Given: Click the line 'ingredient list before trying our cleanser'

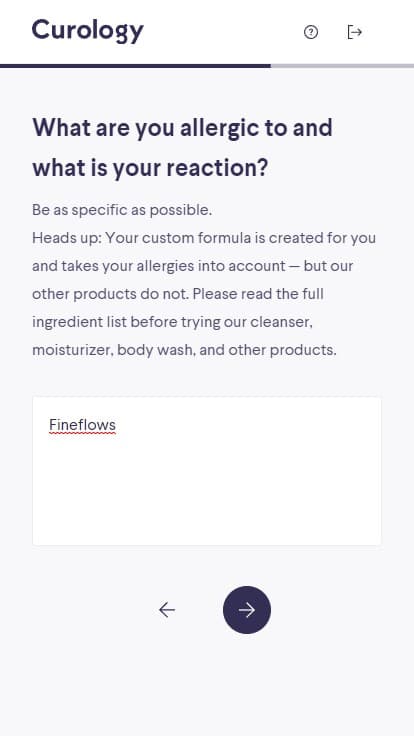Looking at the screenshot, I should (x=172, y=322).
